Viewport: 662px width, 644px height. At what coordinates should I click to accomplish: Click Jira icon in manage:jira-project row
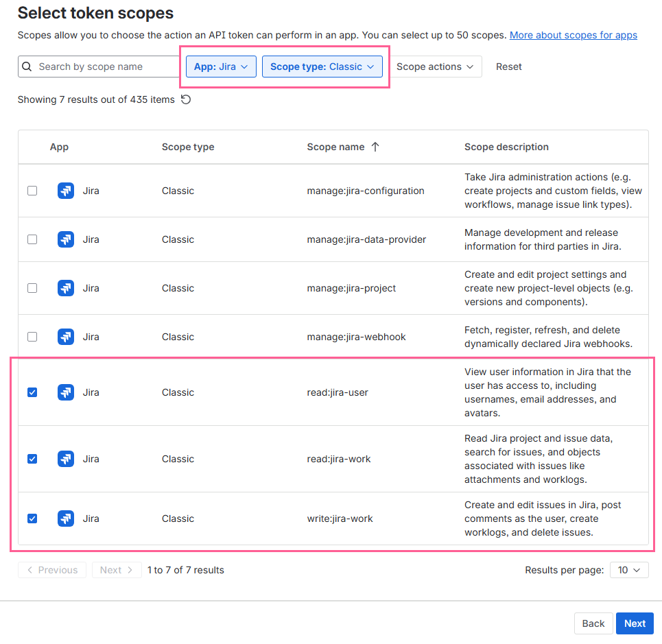coord(66,288)
